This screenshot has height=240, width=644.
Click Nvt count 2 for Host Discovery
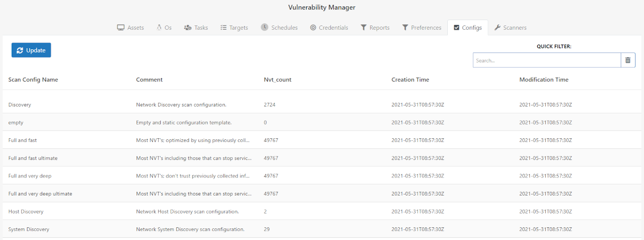pos(265,211)
